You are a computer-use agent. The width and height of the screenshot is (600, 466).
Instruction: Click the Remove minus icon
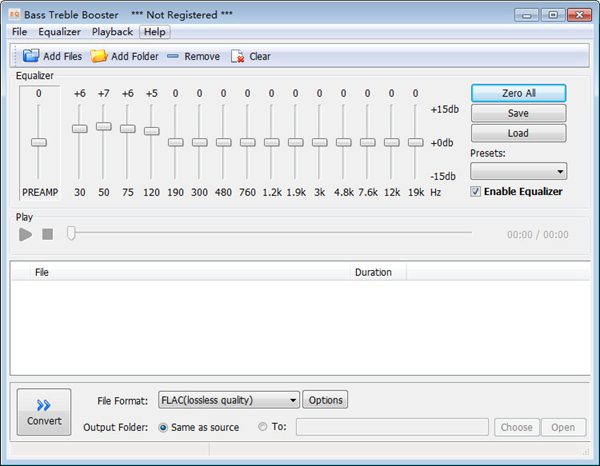click(173, 56)
